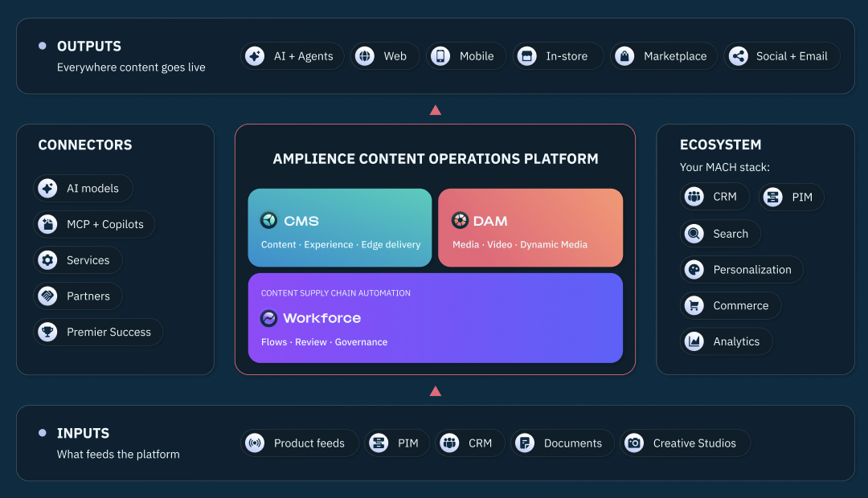The height and width of the screenshot is (498, 868).
Task: Select the Creative Studios label
Action: [x=694, y=443]
